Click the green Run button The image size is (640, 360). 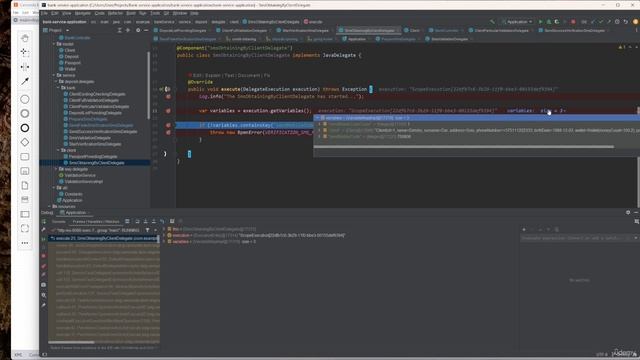(x=540, y=22)
